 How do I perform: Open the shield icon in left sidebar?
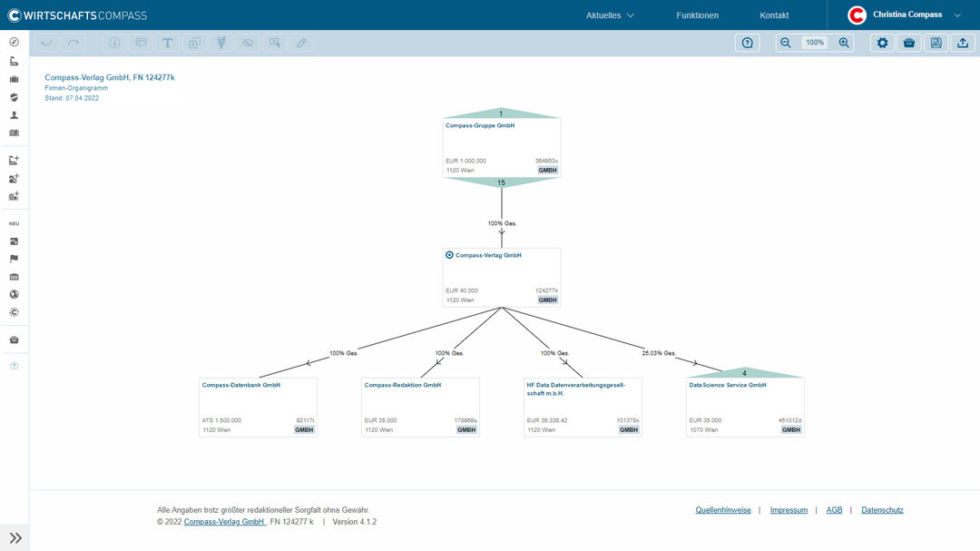(x=14, y=97)
